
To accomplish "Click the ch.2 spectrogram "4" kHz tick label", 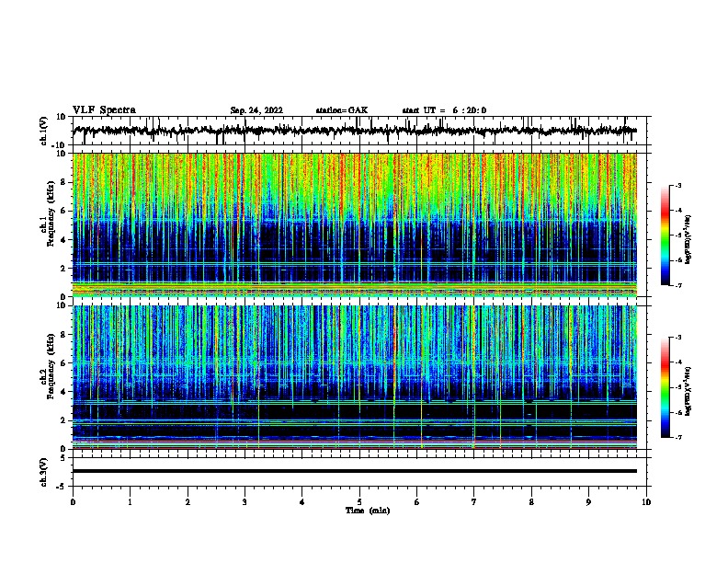I will coord(63,392).
